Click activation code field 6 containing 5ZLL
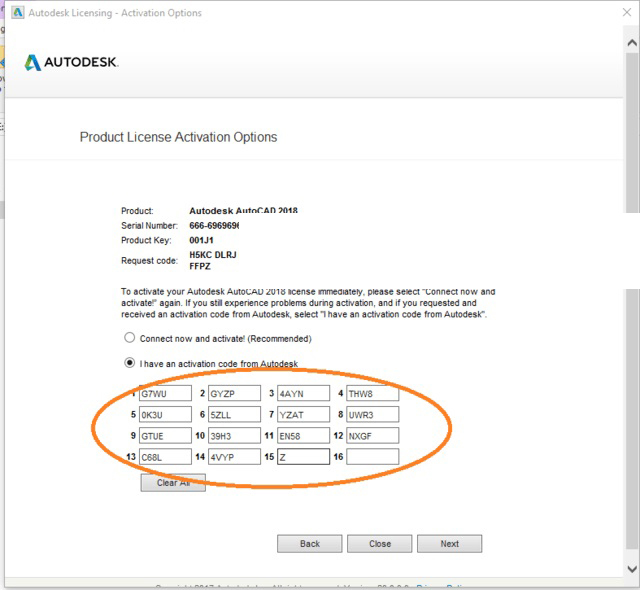The image size is (640, 590). pyautogui.click(x=234, y=415)
